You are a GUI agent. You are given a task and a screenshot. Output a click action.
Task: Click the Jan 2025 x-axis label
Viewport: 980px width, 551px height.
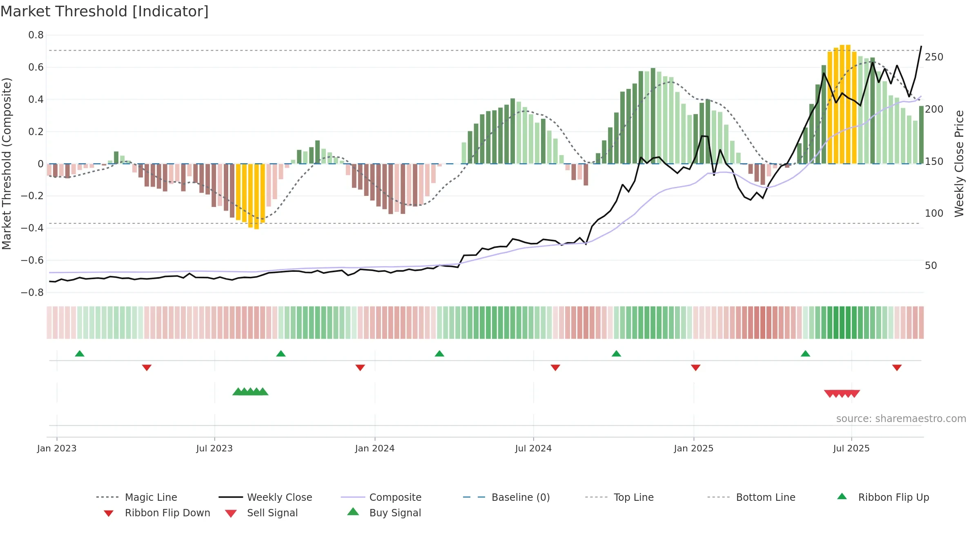tap(694, 448)
